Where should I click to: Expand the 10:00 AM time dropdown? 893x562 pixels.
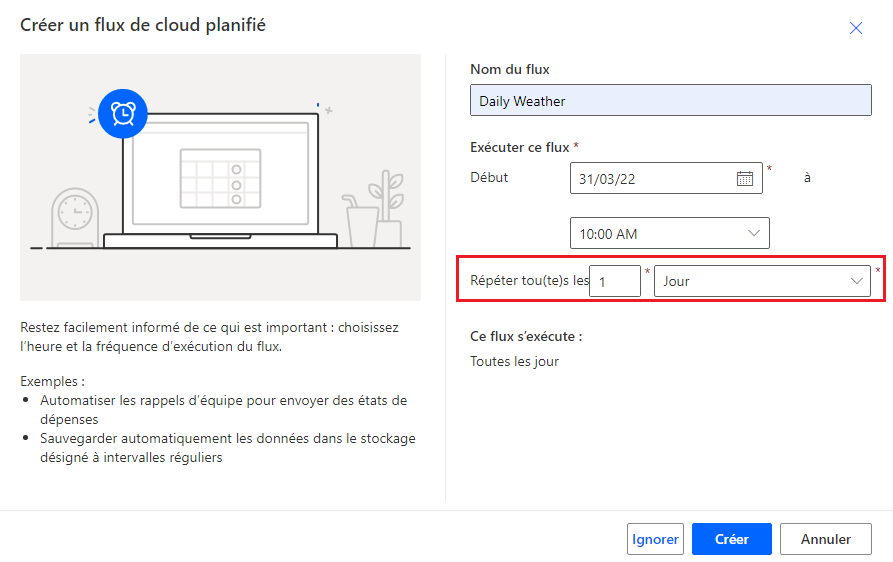tap(669, 233)
